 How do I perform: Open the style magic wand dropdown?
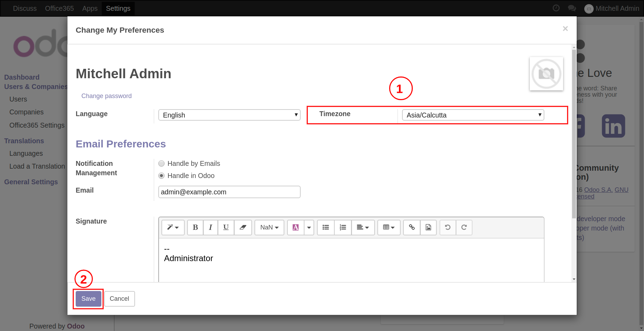pos(173,227)
